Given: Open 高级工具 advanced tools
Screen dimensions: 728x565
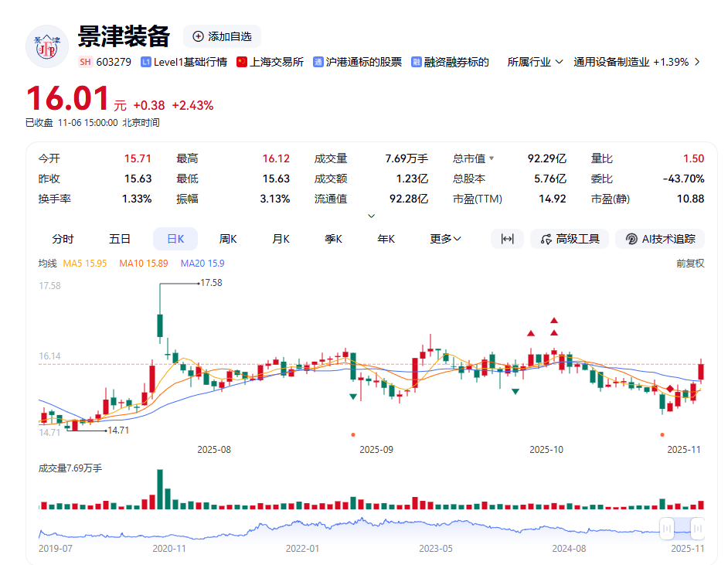Looking at the screenshot, I should [570, 239].
